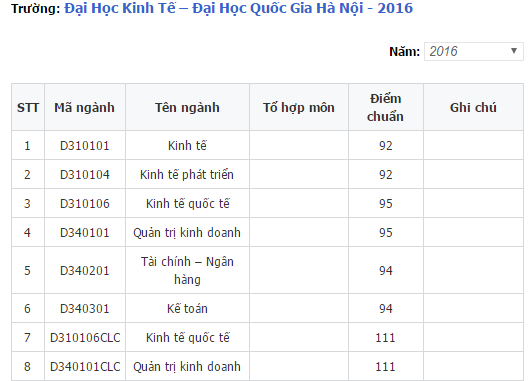Open the university name link in the heading
529x381 pixels.
point(239,8)
